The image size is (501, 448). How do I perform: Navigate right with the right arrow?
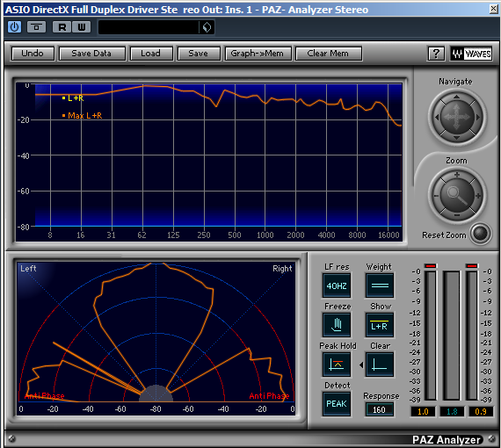[478, 117]
